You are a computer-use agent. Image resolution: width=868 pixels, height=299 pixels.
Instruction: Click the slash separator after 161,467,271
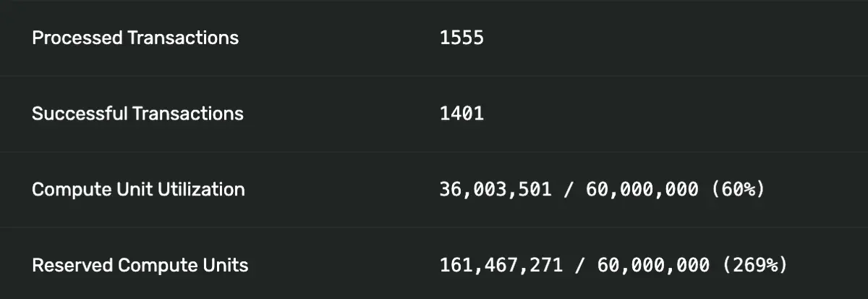tap(579, 266)
